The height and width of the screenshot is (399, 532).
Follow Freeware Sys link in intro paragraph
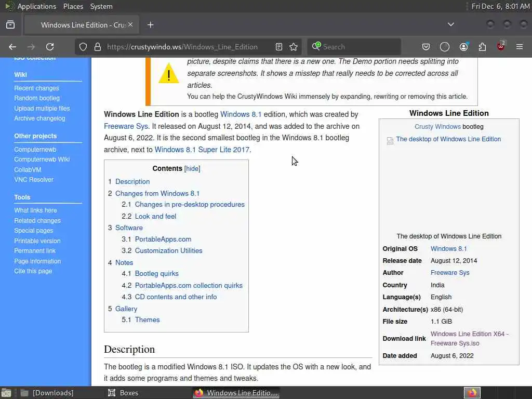(x=126, y=126)
